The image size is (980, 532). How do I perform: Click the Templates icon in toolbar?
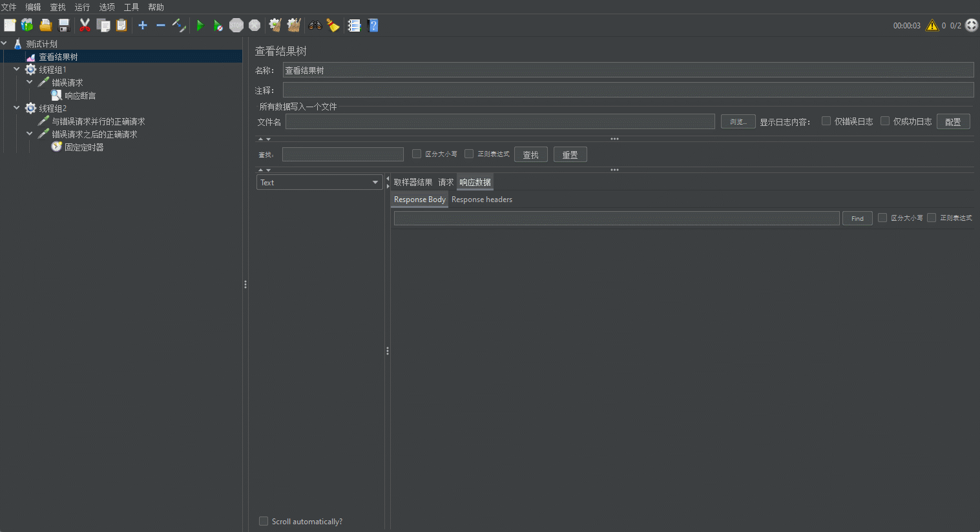[27, 25]
